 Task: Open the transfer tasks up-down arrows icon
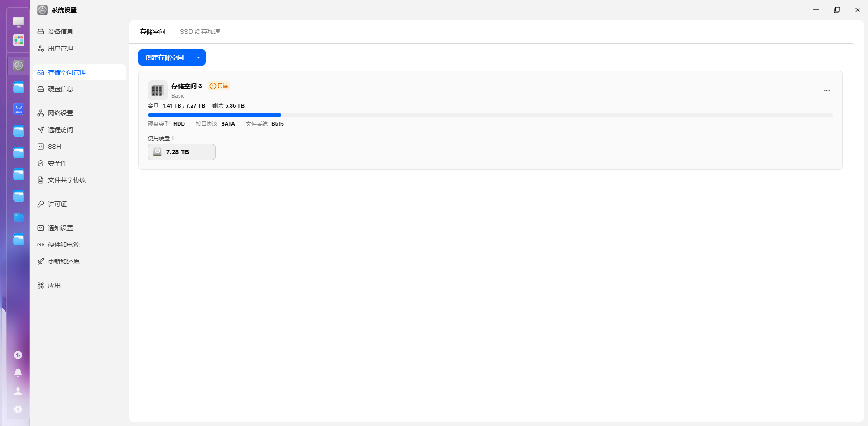pyautogui.click(x=18, y=355)
